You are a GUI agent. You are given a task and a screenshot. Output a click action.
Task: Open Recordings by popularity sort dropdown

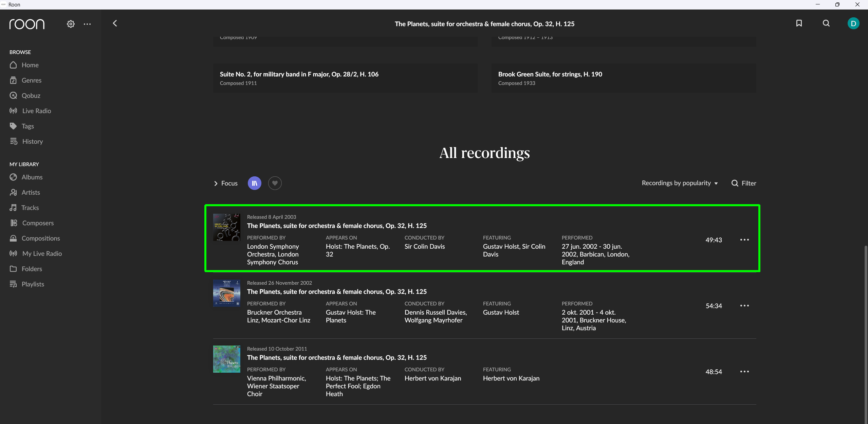pos(680,183)
